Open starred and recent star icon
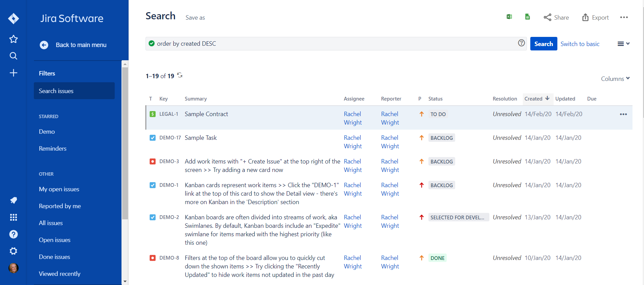The width and height of the screenshot is (644, 285). (x=14, y=39)
